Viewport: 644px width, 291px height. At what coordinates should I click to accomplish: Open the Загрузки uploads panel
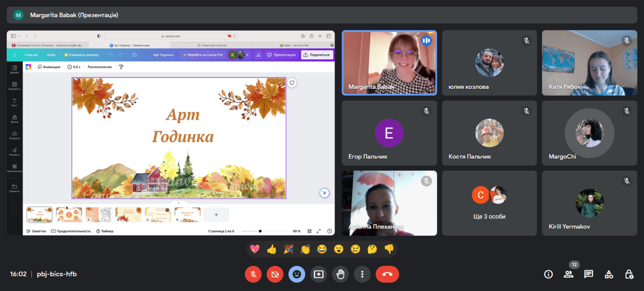(x=14, y=135)
